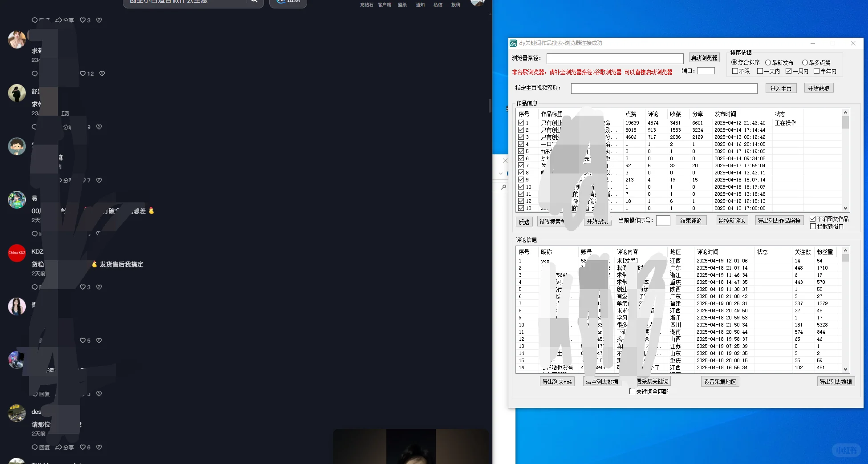Click the 监控新评论 button
The width and height of the screenshot is (868, 464).
click(x=732, y=221)
